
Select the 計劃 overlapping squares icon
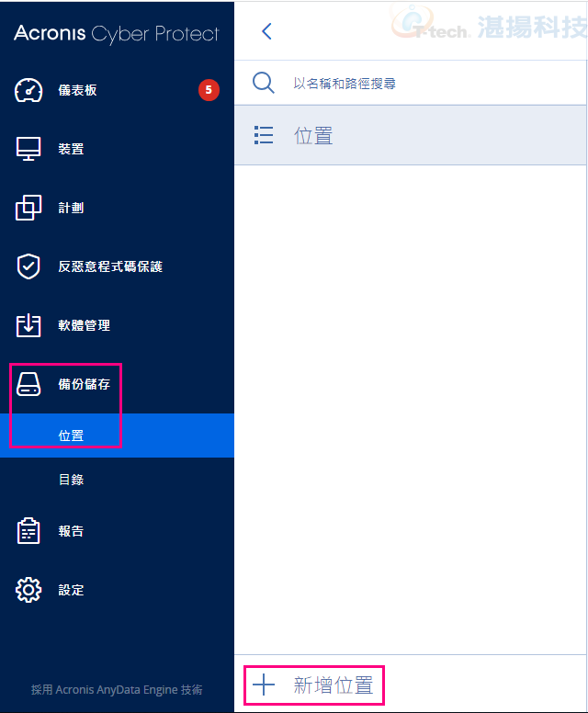[x=28, y=208]
